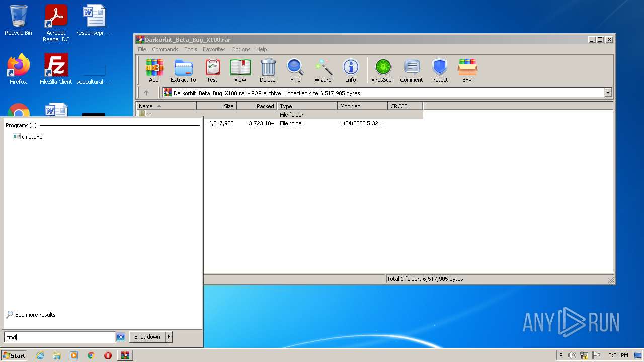The height and width of the screenshot is (362, 644).
Task: Click the volume speaker tray icon
Action: coord(572,355)
